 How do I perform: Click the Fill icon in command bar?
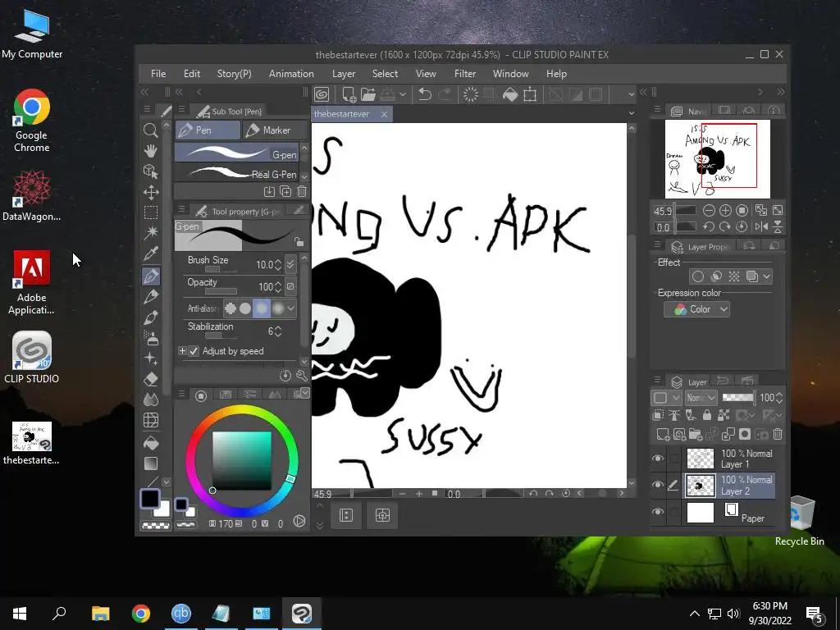pos(510,94)
